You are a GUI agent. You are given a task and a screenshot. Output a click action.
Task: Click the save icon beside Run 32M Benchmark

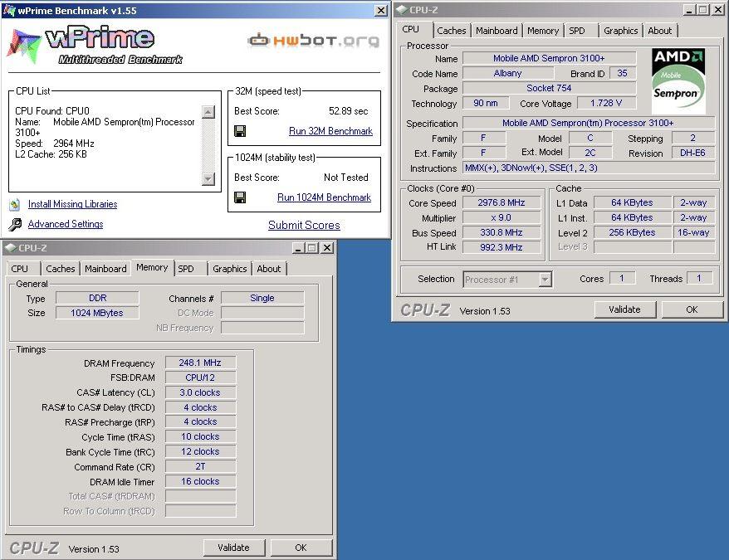coord(240,131)
